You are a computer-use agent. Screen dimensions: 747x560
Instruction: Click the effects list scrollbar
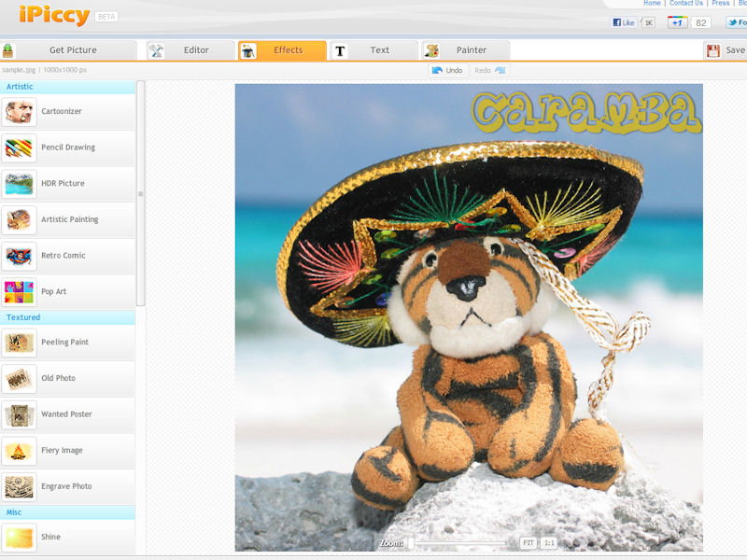[141, 193]
